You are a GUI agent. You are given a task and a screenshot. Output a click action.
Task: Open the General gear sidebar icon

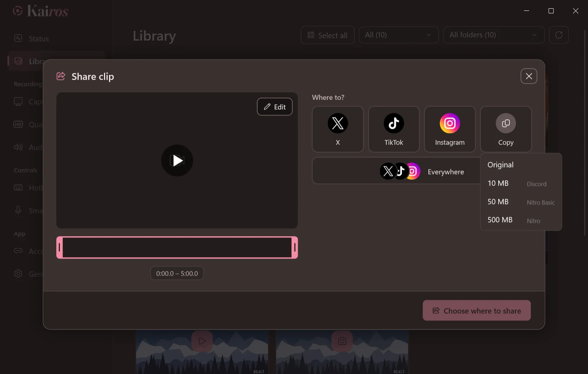tap(18, 274)
